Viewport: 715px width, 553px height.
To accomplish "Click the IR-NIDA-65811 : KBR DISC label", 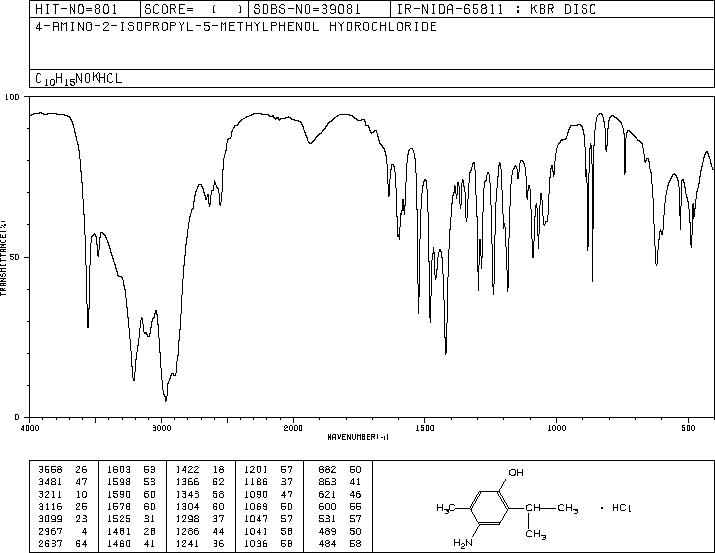I will (496, 9).
